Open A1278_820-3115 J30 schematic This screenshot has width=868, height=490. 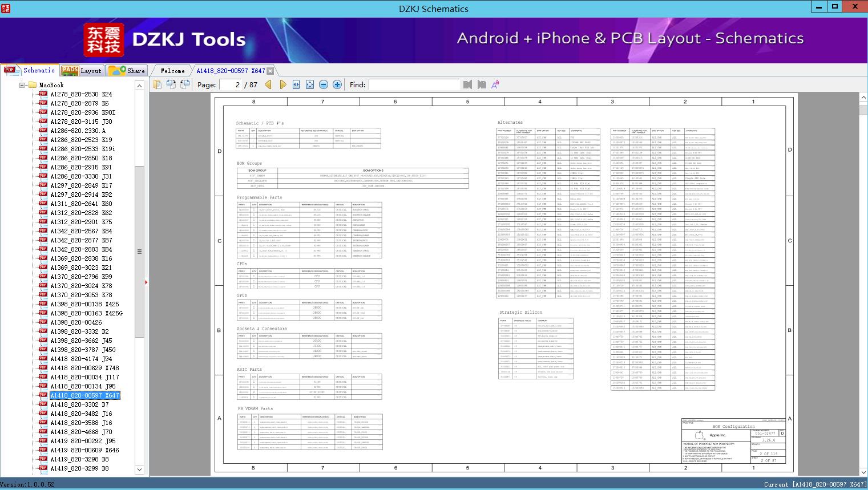81,122
